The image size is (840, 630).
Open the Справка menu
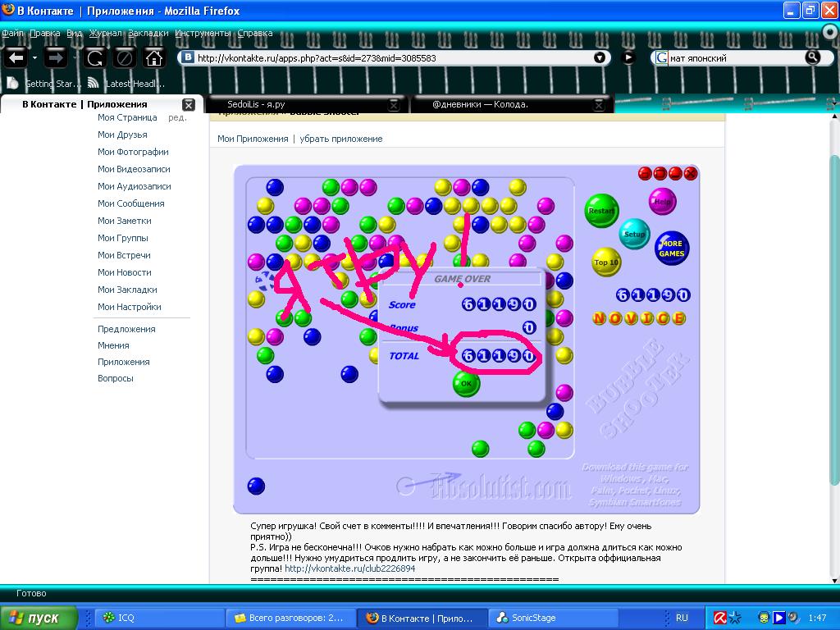pyautogui.click(x=255, y=33)
